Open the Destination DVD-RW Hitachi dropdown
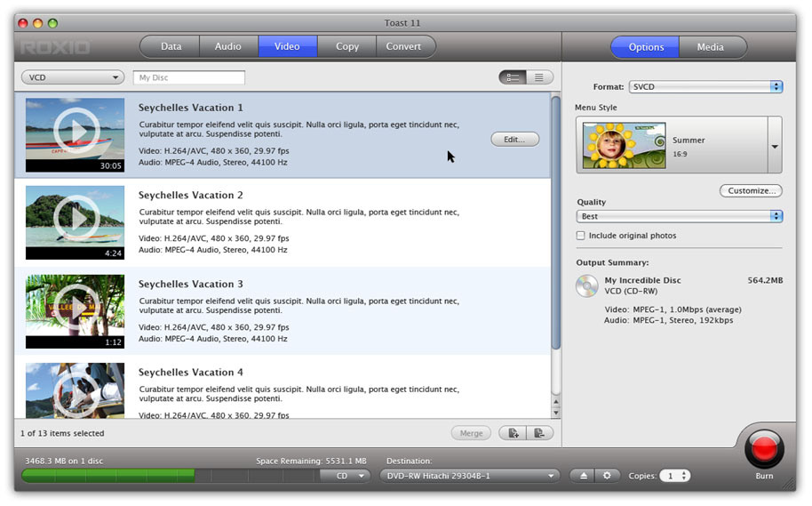The width and height of the screenshot is (812, 506). pos(470,476)
